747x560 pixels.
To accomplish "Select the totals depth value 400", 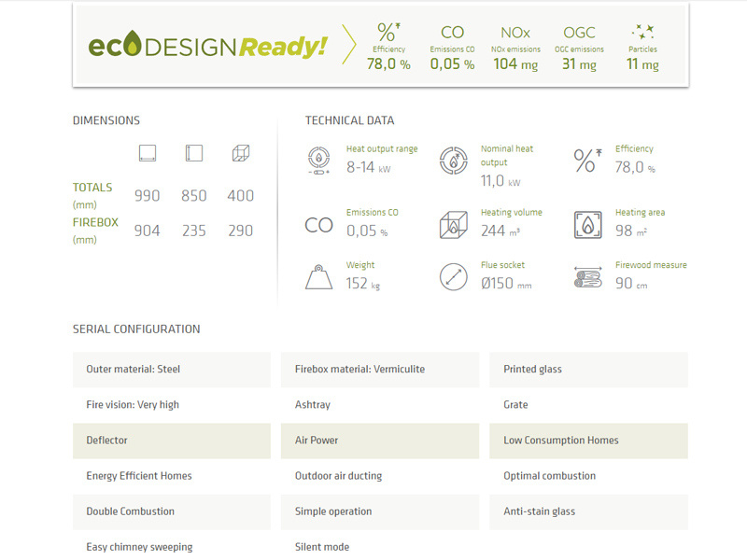I will point(241,196).
